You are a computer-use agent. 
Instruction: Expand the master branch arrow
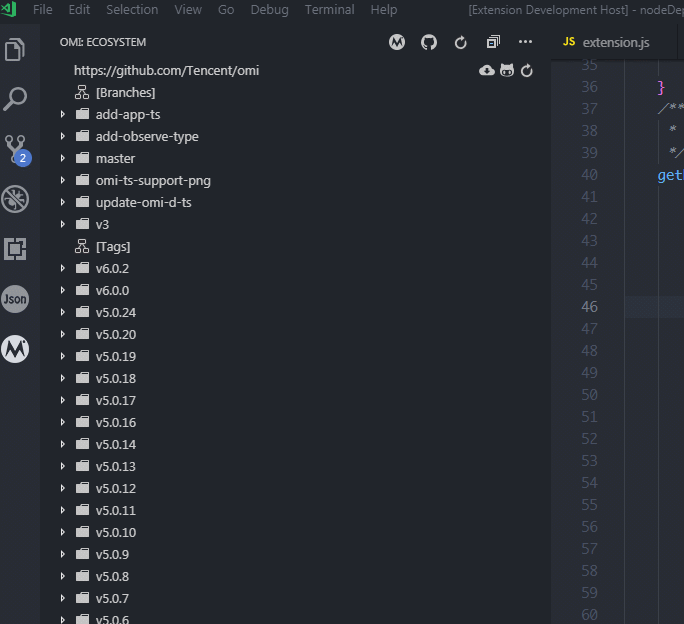click(63, 158)
